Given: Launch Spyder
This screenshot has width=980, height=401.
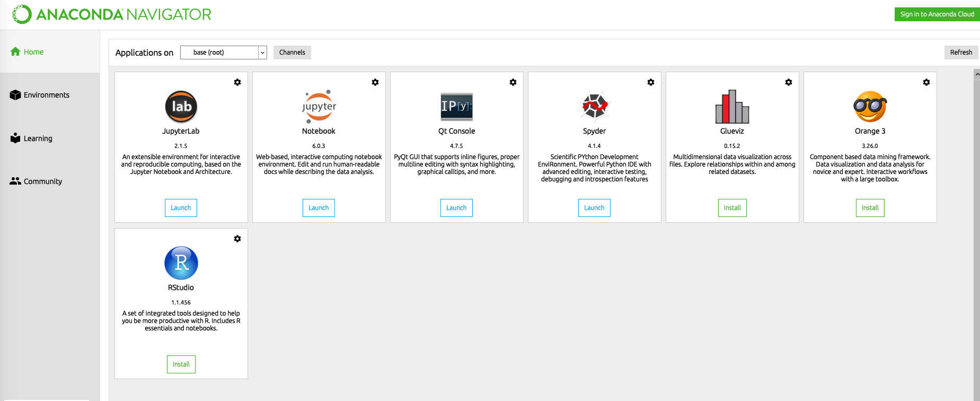Looking at the screenshot, I should coord(594,208).
